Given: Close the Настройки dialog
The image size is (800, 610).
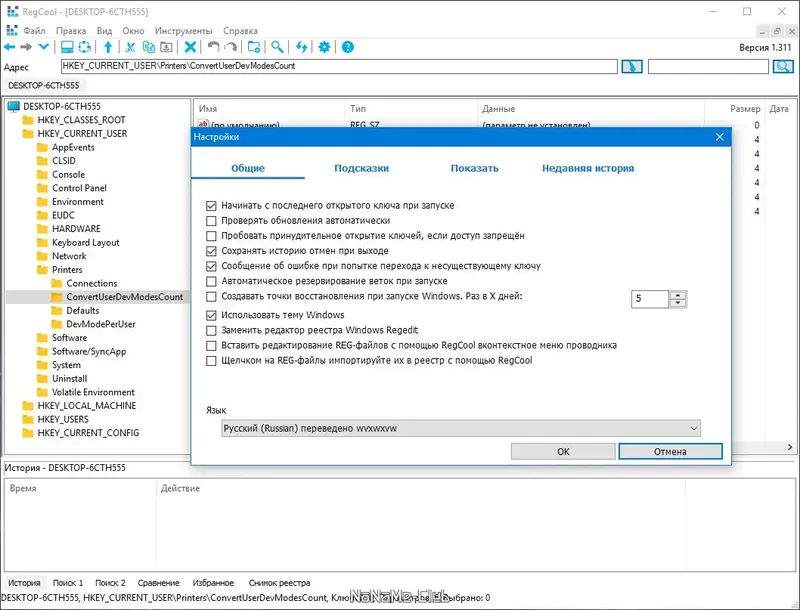Looking at the screenshot, I should click(x=719, y=137).
